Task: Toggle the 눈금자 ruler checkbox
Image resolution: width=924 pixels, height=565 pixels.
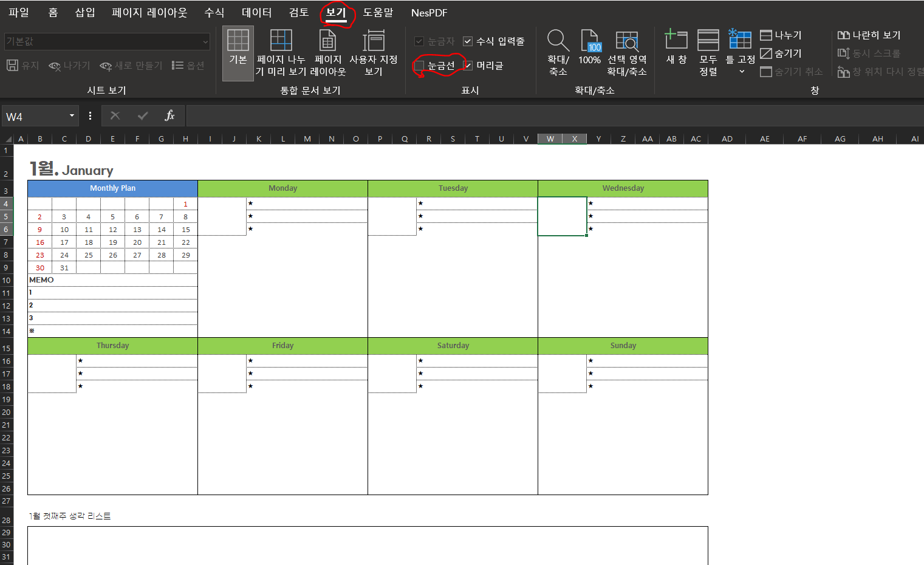Action: click(419, 41)
